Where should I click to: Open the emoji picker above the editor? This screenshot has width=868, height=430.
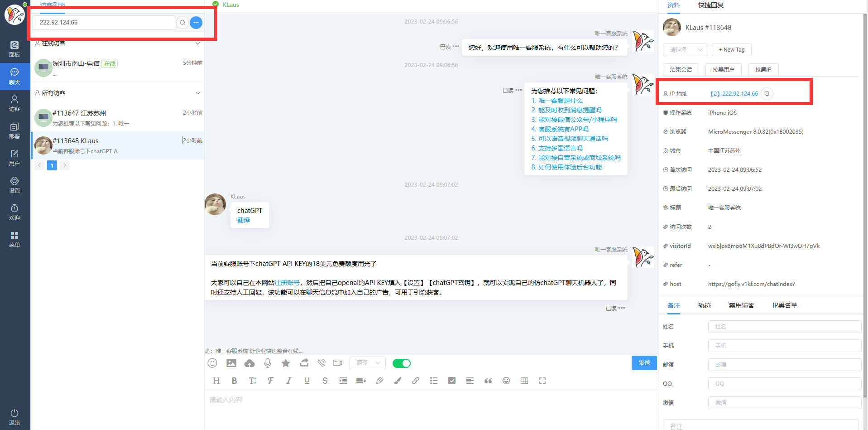point(212,363)
